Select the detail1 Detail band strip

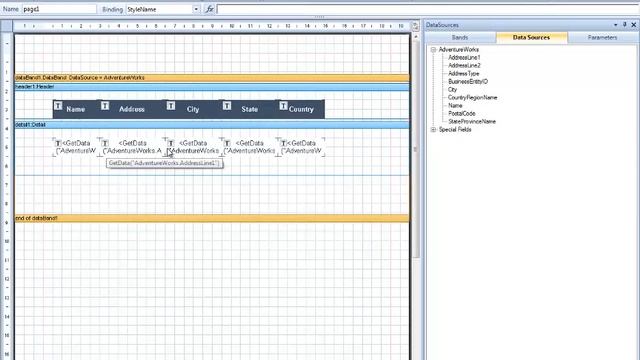212,124
